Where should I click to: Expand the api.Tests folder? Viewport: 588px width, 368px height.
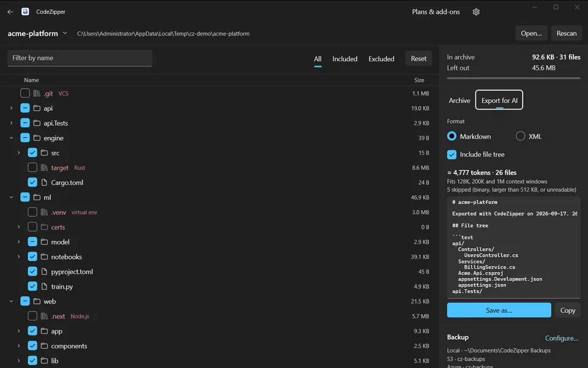coord(11,123)
